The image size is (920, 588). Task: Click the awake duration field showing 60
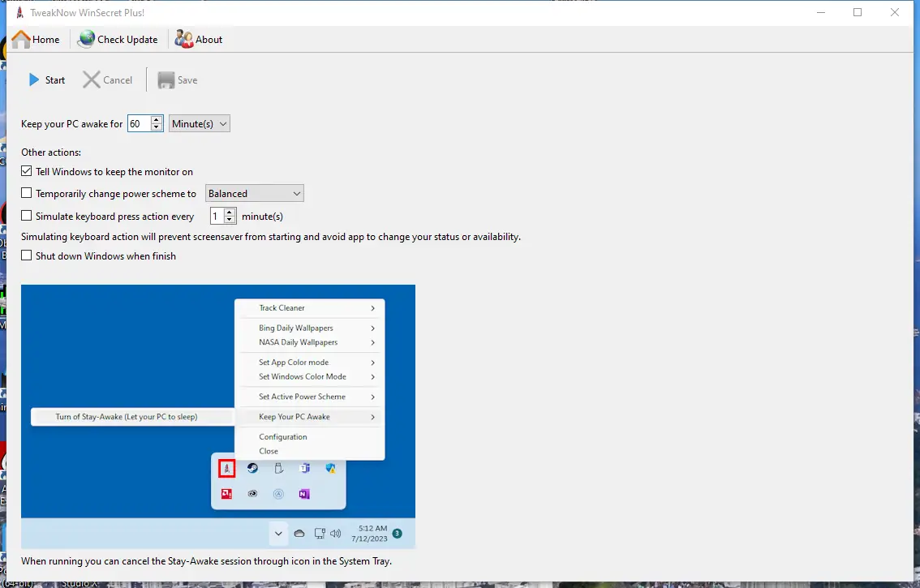[x=140, y=124]
